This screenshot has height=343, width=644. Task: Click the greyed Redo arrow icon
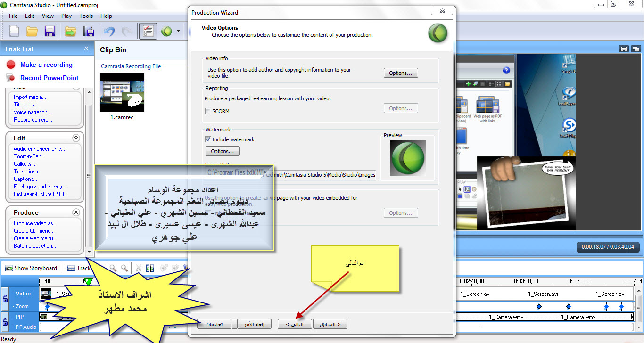[x=127, y=32]
